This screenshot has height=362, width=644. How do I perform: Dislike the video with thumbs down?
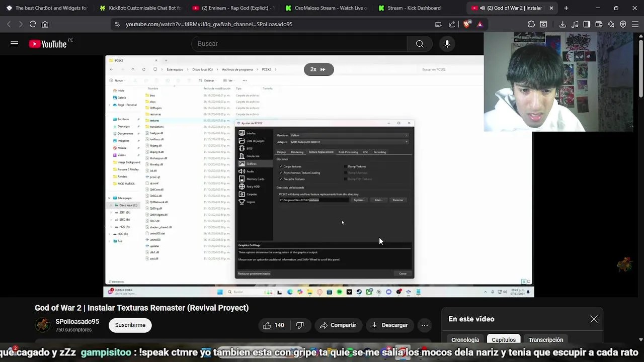point(300,325)
